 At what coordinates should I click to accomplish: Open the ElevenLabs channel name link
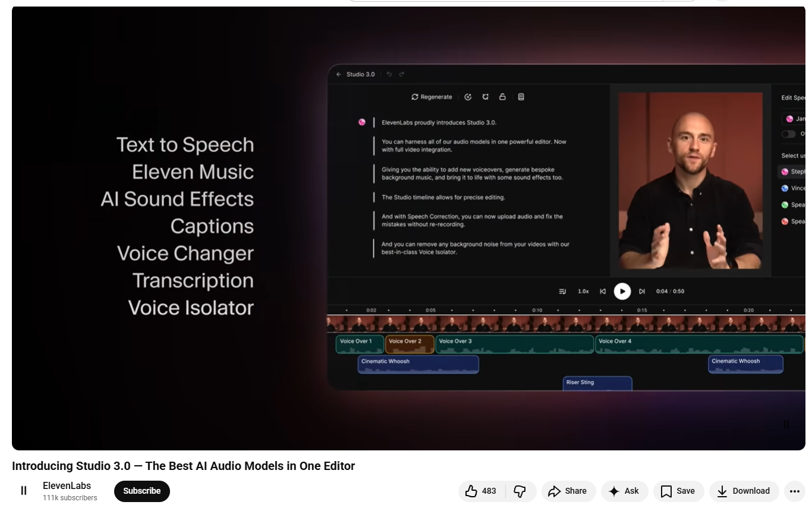[x=67, y=486]
